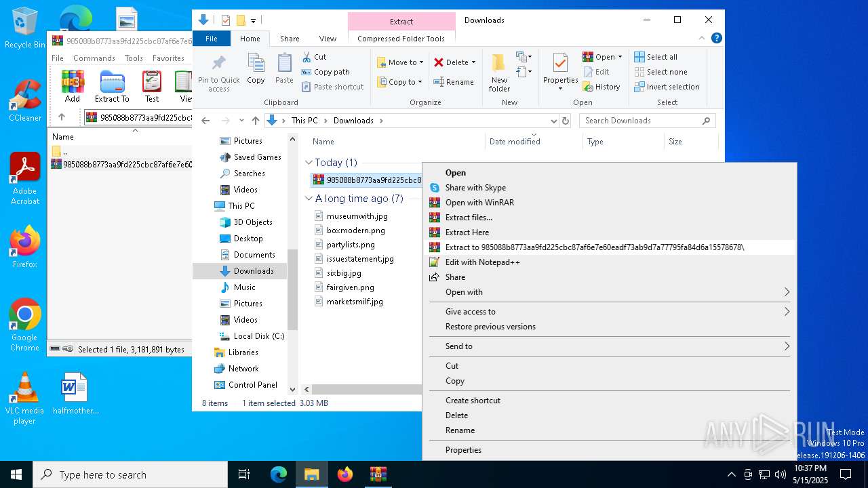Click Select none in ribbon
Viewport: 868px width, 488px height.
pos(660,72)
